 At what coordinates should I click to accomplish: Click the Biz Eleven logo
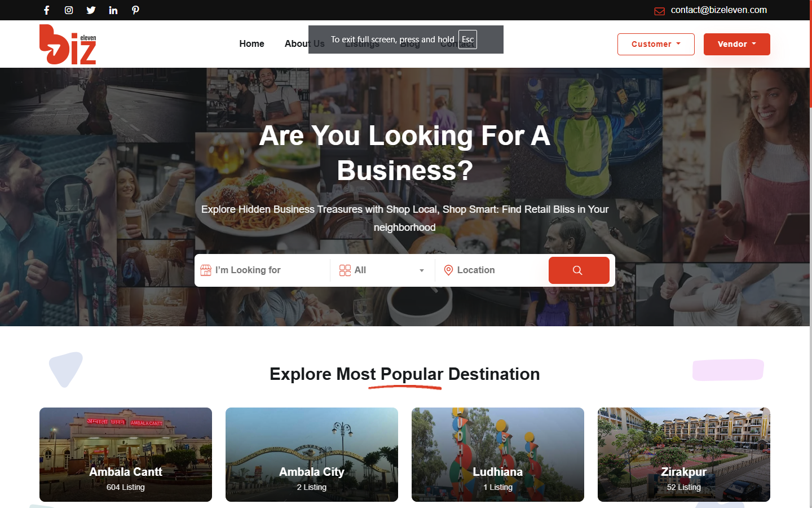coord(68,45)
